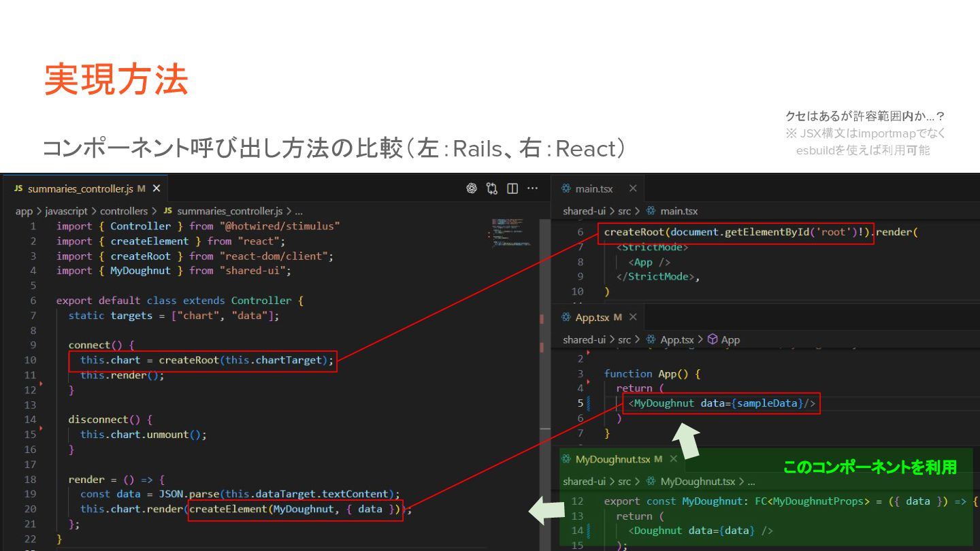
Task: Select the App.tsx editor tab
Action: (x=599, y=318)
